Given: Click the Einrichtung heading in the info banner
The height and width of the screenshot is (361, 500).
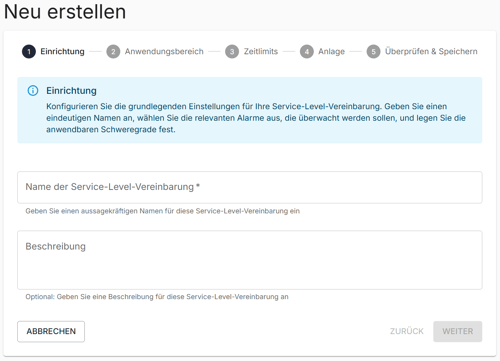Looking at the screenshot, I should click(x=71, y=91).
